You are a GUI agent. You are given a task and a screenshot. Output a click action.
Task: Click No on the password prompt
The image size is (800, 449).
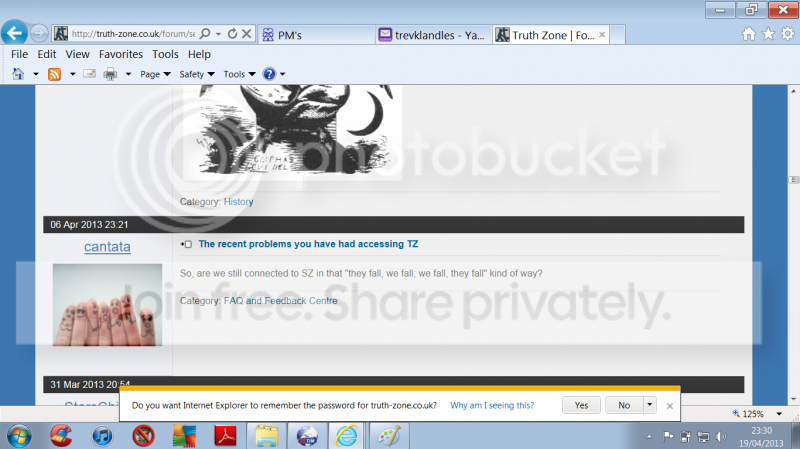(624, 405)
